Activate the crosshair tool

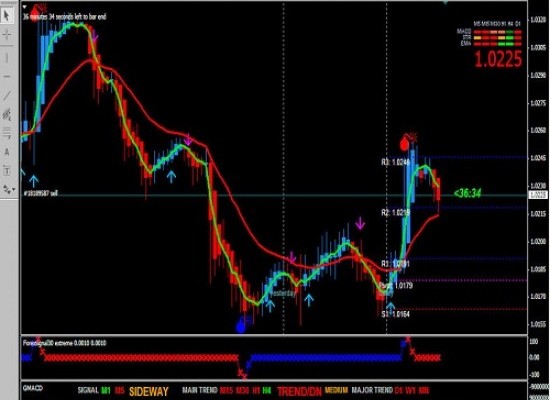7,35
